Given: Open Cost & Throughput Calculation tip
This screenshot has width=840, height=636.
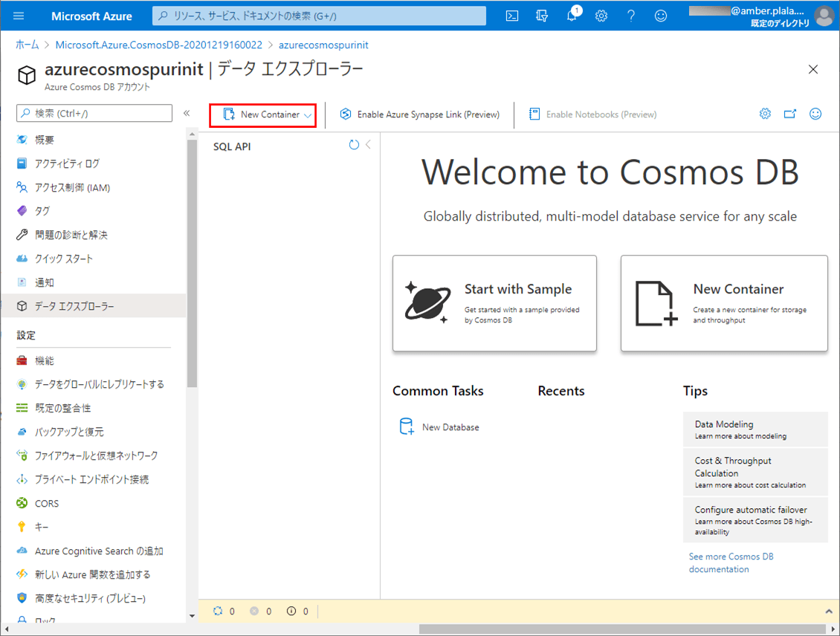Looking at the screenshot, I should pos(755,473).
